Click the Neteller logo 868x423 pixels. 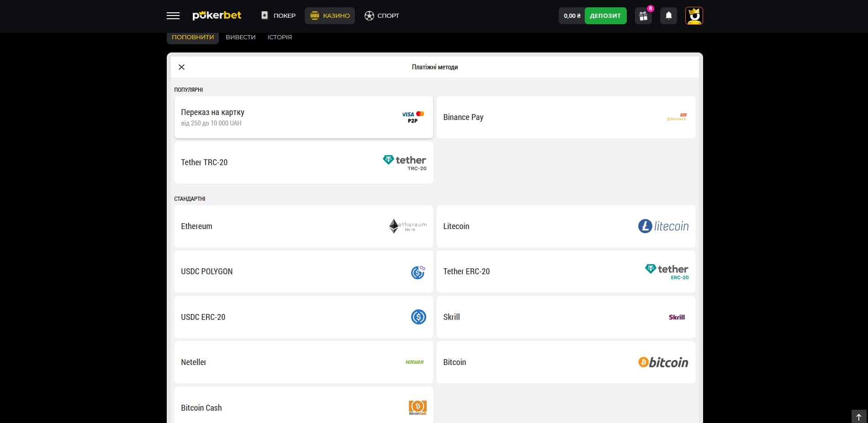point(414,362)
